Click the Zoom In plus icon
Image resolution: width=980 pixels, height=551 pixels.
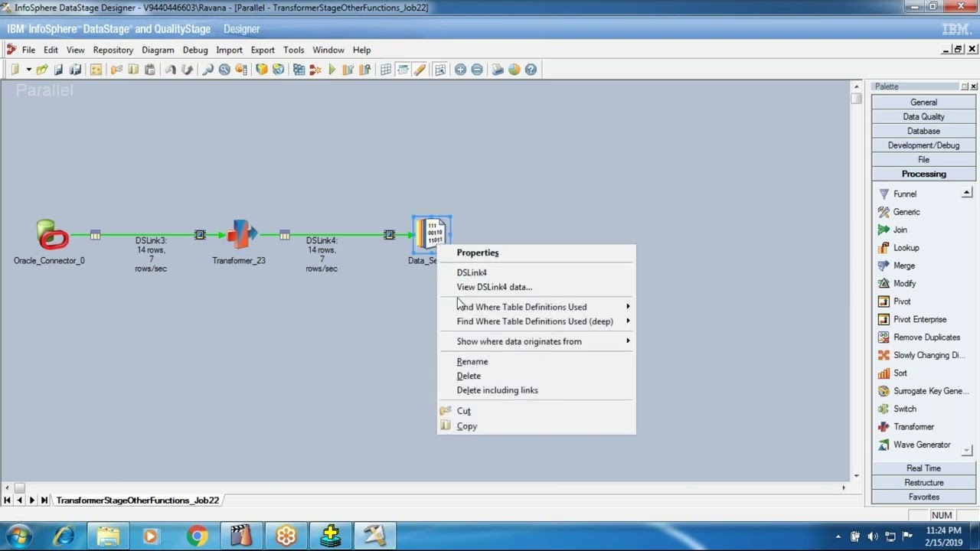[x=460, y=70]
